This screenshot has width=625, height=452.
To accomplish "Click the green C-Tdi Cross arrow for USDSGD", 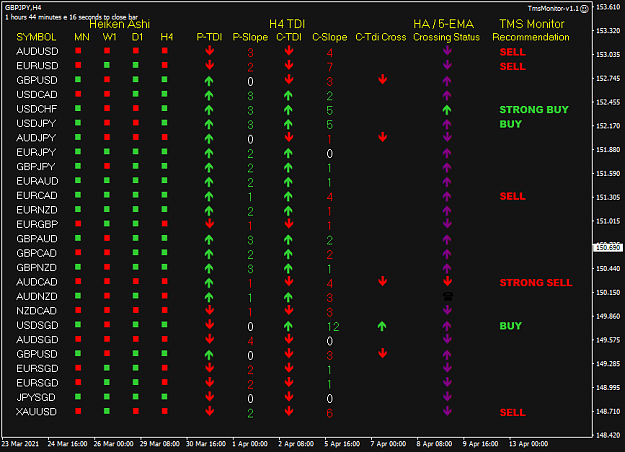I will coord(382,326).
